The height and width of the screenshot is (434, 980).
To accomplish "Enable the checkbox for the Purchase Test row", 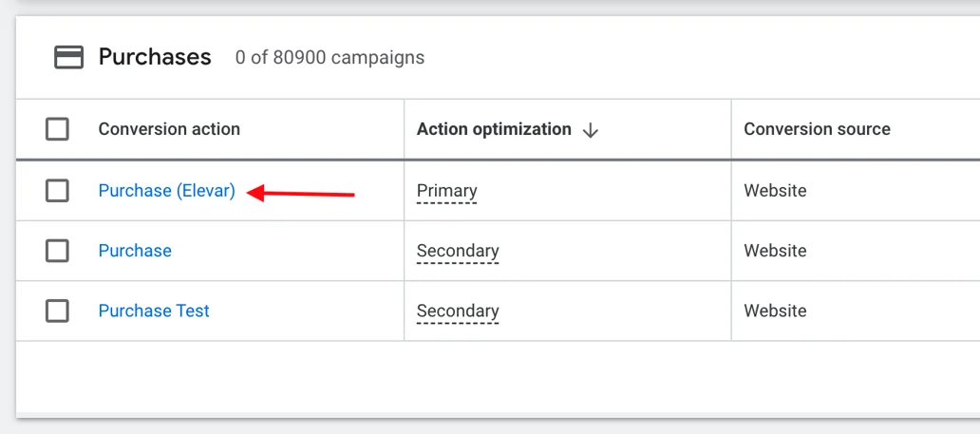I will pos(57,311).
